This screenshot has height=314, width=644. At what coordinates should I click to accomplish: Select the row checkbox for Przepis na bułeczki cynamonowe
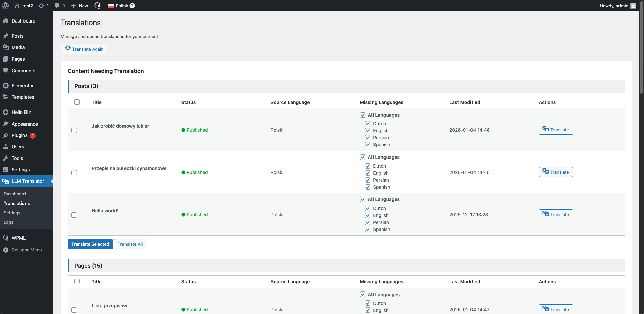tap(74, 173)
